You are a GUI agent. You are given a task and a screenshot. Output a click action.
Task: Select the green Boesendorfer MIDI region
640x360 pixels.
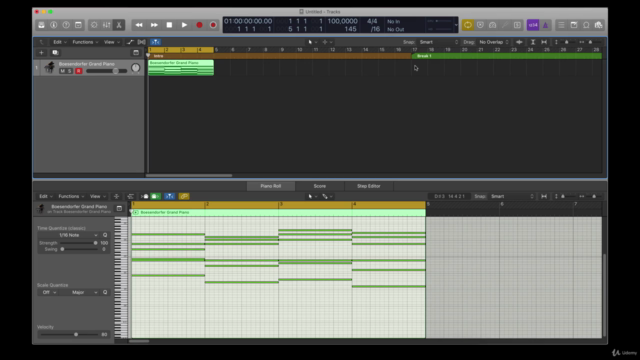tap(181, 68)
